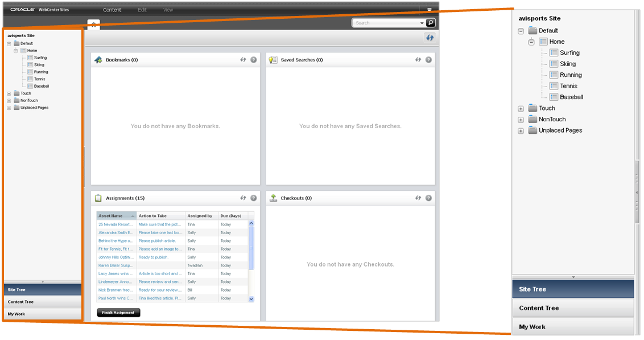644x340 pixels.
Task: Open the Alexandra Smith assignment link
Action: click(116, 233)
